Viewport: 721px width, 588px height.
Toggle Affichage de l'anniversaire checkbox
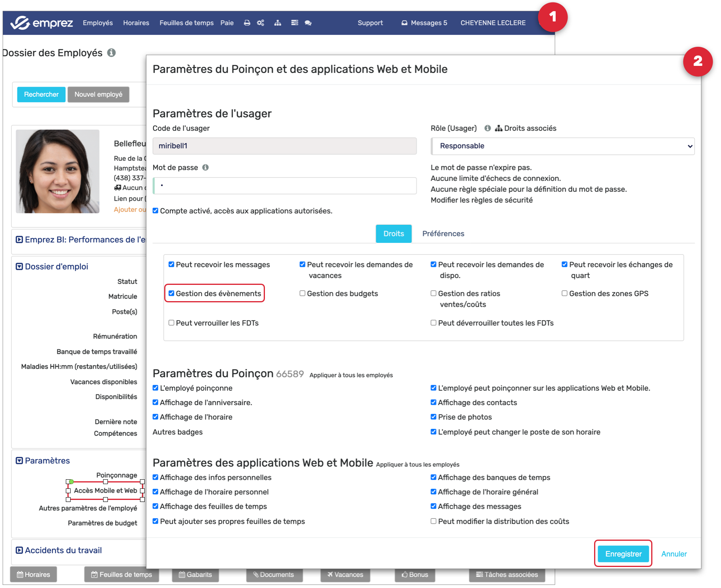155,402
